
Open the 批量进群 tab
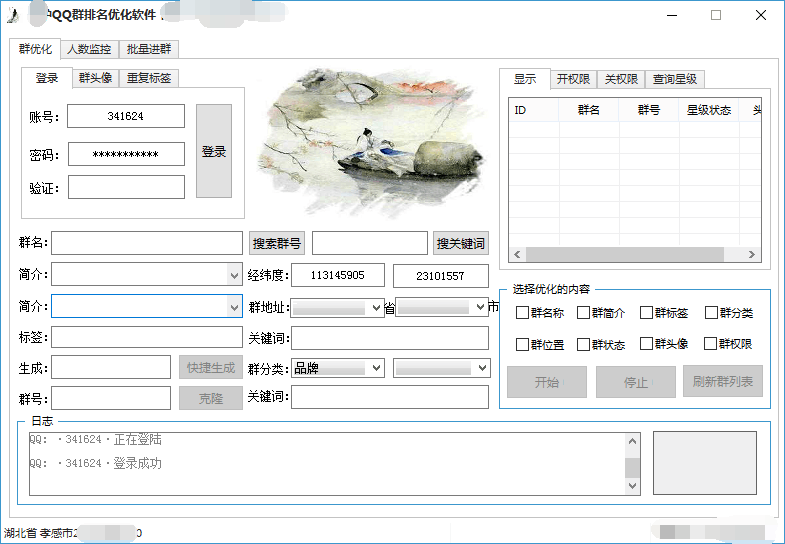(x=149, y=49)
